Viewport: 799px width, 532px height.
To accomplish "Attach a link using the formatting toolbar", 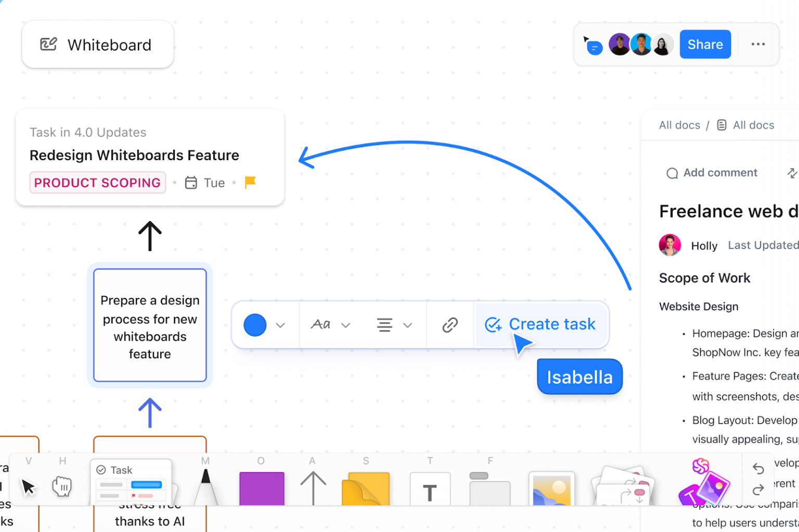I will 449,325.
